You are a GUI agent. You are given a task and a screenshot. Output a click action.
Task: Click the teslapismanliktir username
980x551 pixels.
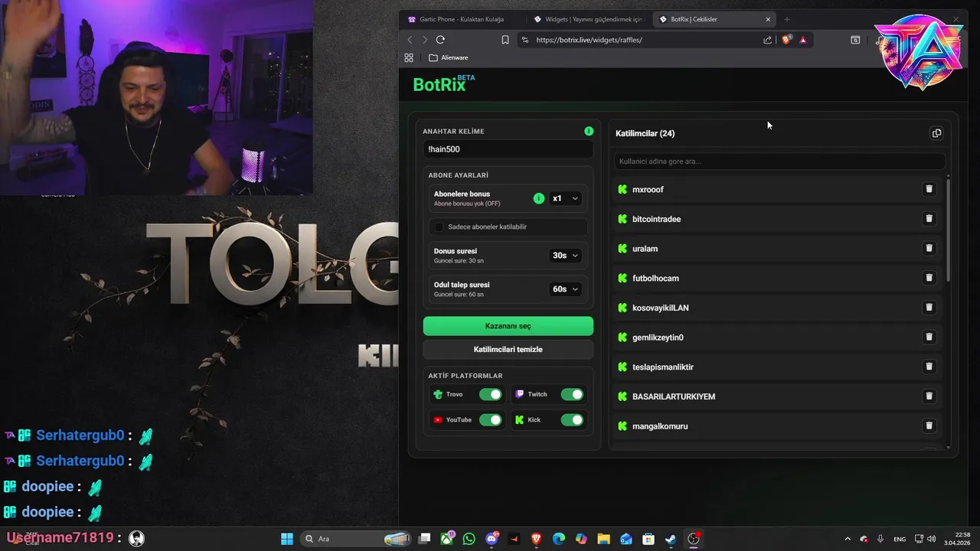pyautogui.click(x=663, y=367)
